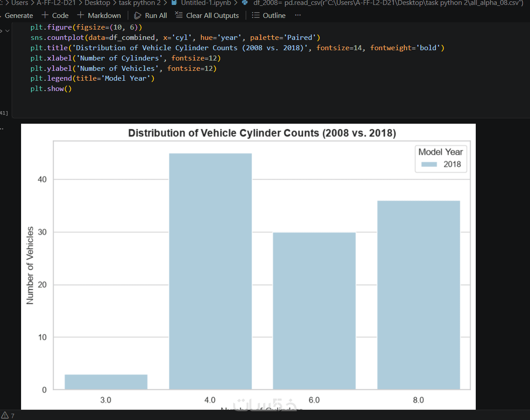Click the Outline list icon
The image size is (530, 420).
point(256,16)
